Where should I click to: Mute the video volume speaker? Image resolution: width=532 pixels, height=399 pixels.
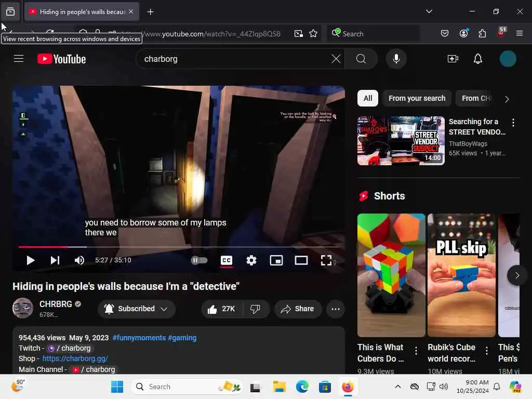[x=79, y=260]
